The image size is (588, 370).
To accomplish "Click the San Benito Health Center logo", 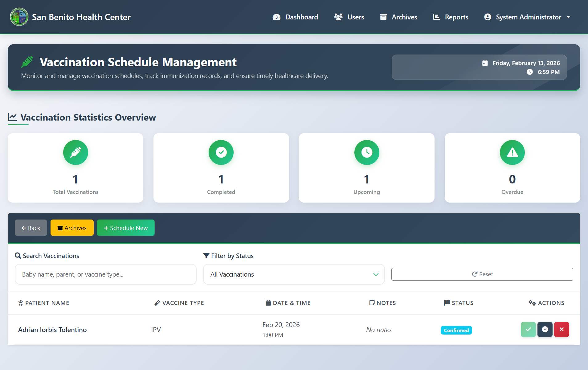I will [19, 17].
